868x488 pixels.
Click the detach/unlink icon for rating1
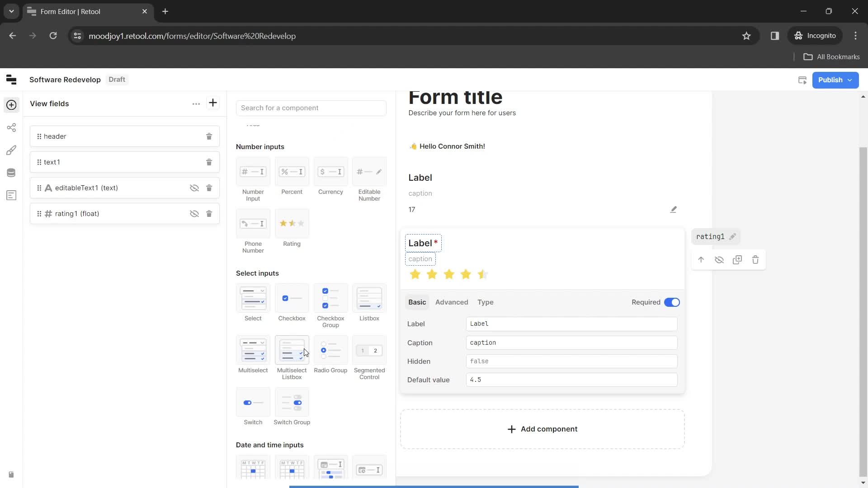(719, 260)
